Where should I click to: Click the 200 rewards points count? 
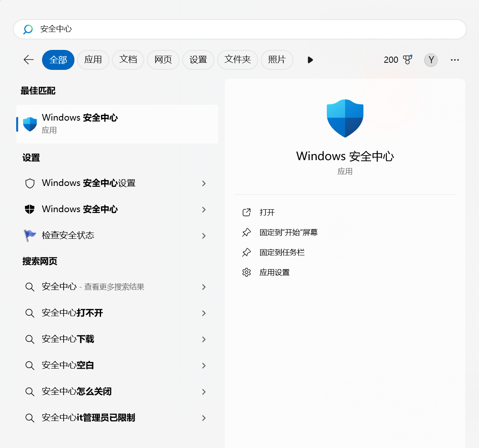[391, 60]
